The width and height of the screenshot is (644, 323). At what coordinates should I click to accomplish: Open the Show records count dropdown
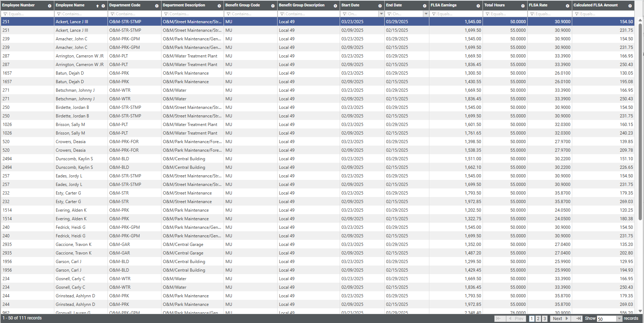[619, 319]
